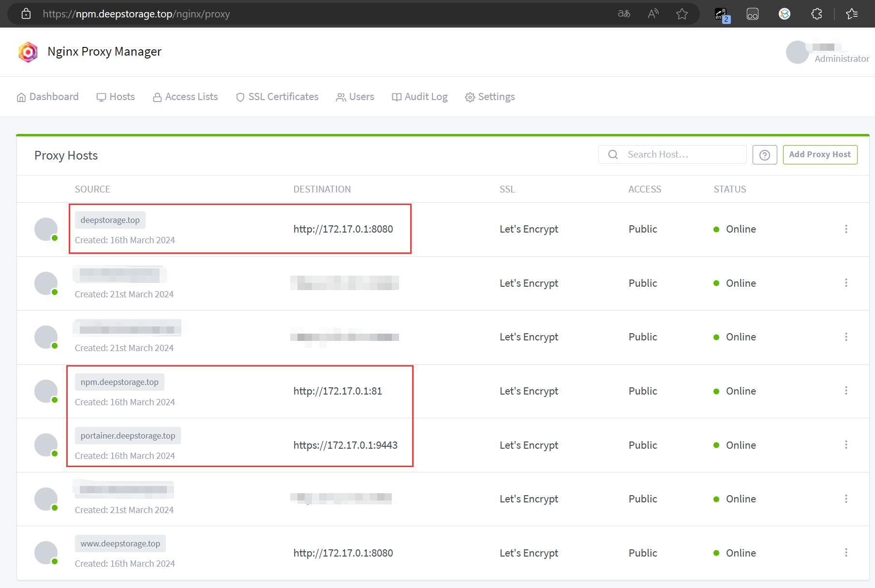Image resolution: width=875 pixels, height=588 pixels.
Task: Click the round green-blue extension icon
Action: click(x=785, y=14)
